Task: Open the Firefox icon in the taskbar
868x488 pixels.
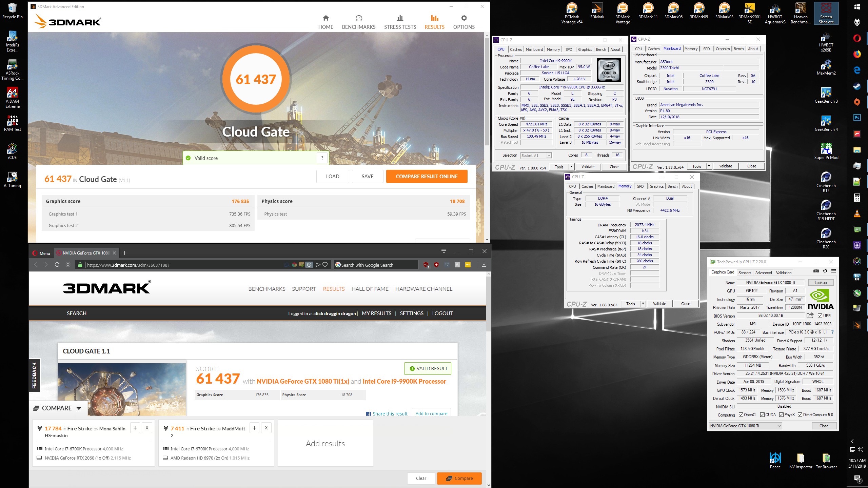Action: pos(857,54)
